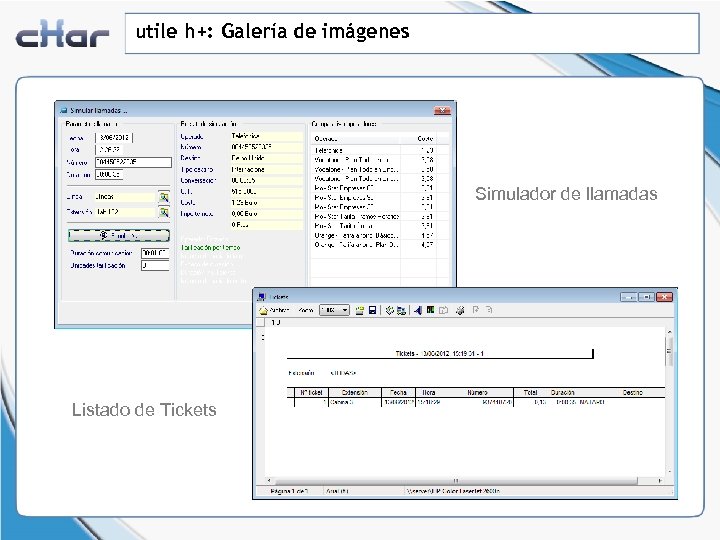Click the Línea value field in simulator
The image size is (720, 540).
click(x=125, y=197)
